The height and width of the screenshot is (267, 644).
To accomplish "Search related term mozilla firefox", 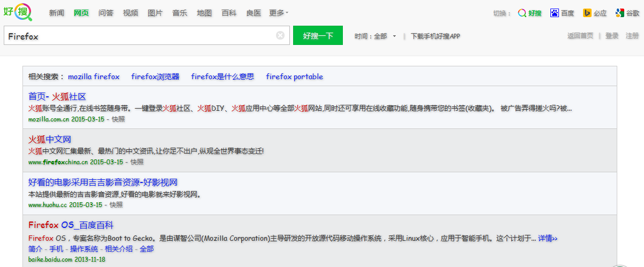I will coord(94,77).
